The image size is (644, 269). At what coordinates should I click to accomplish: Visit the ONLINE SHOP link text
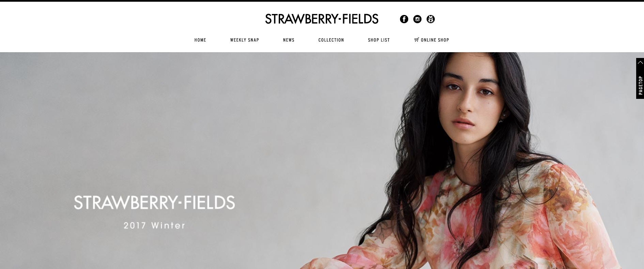coord(435,40)
